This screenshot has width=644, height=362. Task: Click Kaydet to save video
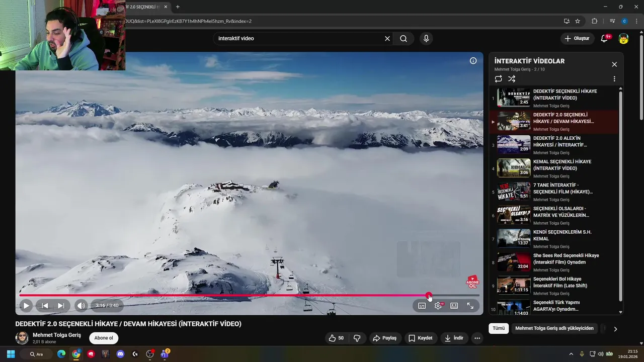[x=420, y=338]
